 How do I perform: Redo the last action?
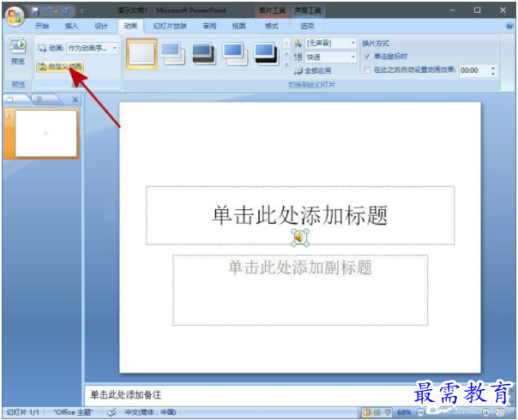click(65, 11)
